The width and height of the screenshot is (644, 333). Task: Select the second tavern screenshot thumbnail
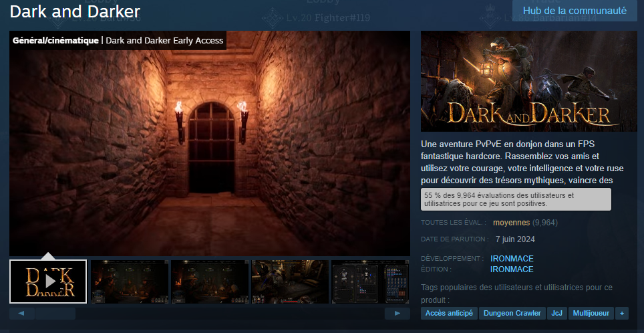tap(130, 282)
